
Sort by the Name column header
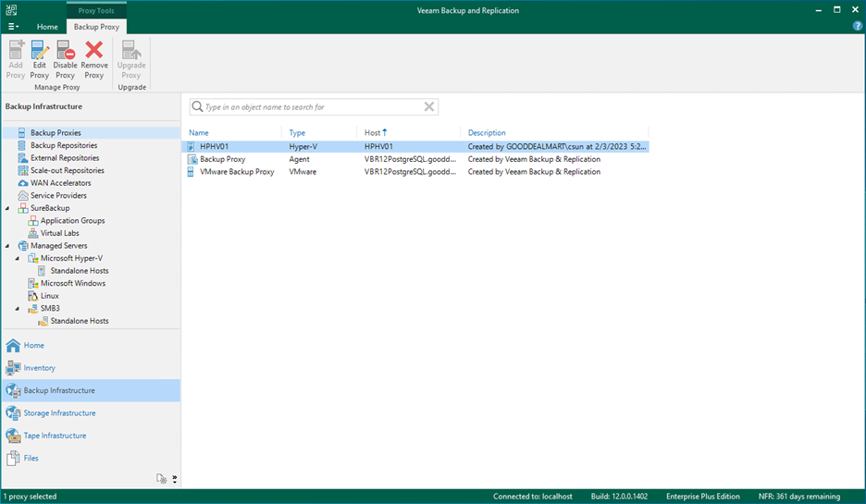(199, 132)
